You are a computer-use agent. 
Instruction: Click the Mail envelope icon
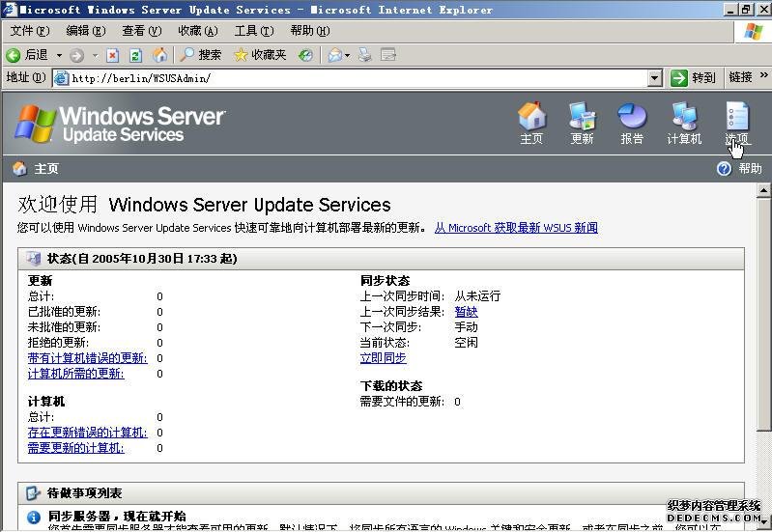pyautogui.click(x=335, y=55)
